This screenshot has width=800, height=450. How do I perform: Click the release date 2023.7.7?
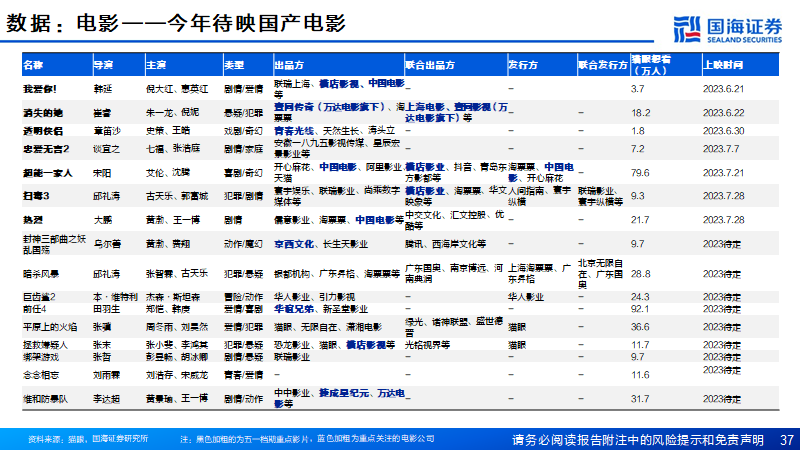pos(720,149)
